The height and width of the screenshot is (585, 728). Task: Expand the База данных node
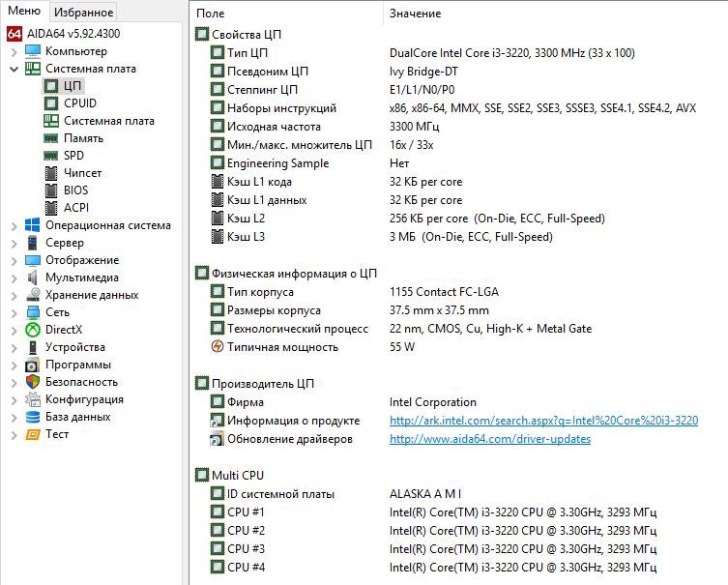click(14, 418)
